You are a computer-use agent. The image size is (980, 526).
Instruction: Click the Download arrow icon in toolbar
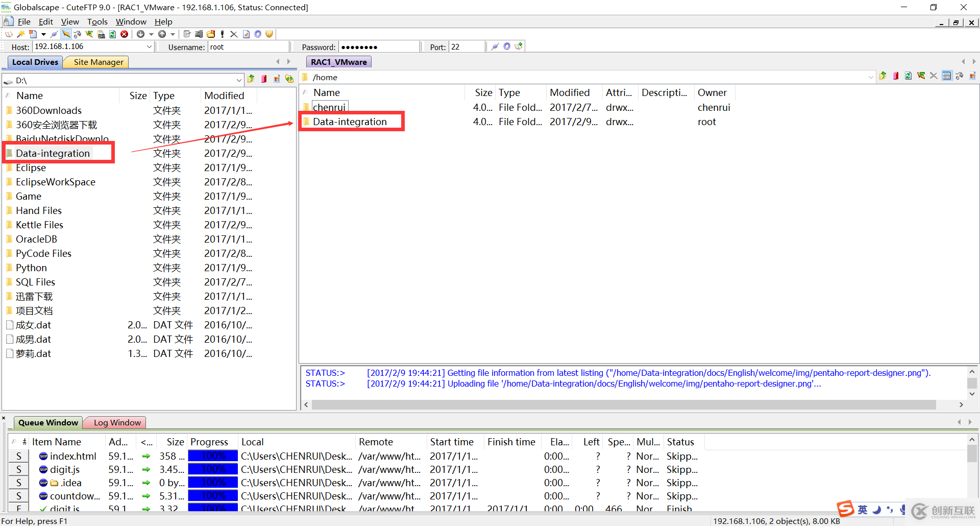tap(141, 34)
